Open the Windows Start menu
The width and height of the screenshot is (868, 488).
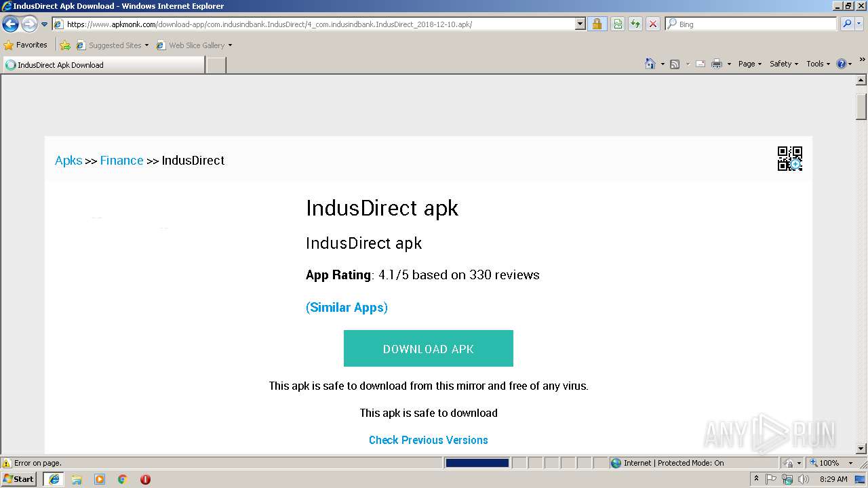19,479
